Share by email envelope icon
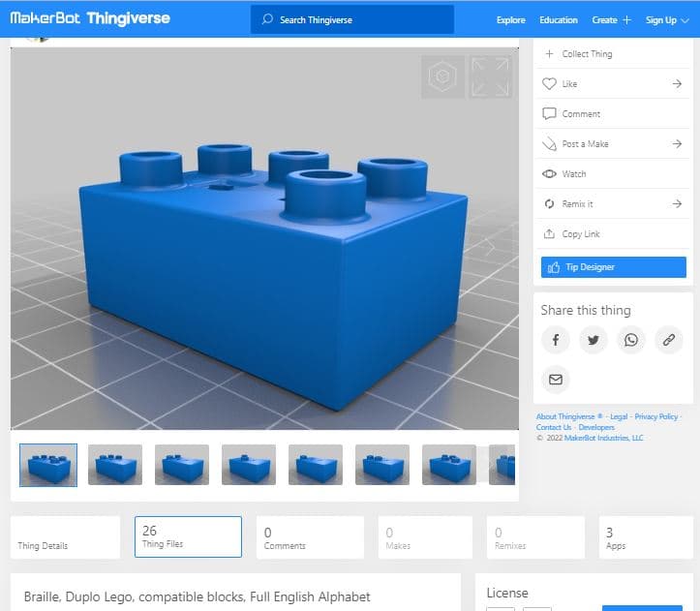This screenshot has width=700, height=611. [x=556, y=379]
